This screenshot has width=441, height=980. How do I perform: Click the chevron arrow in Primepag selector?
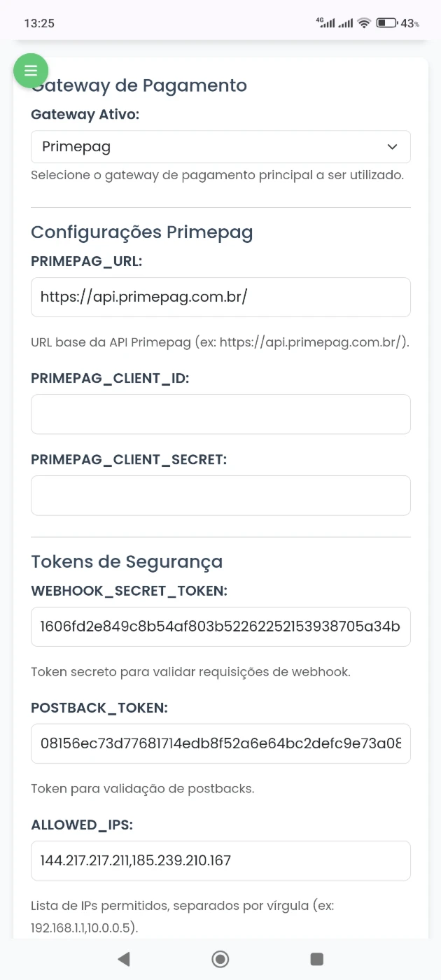click(392, 147)
